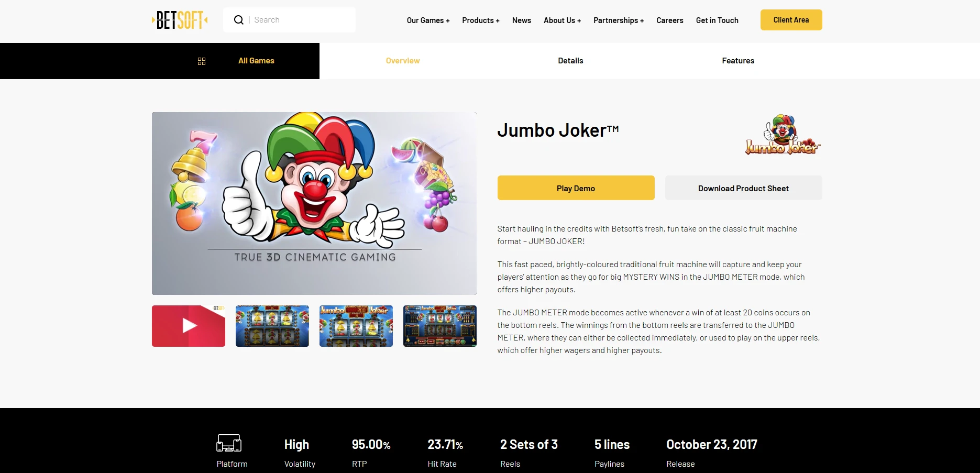Image resolution: width=980 pixels, height=473 pixels.
Task: Click the main Jumbo Joker clown image
Action: click(x=314, y=203)
